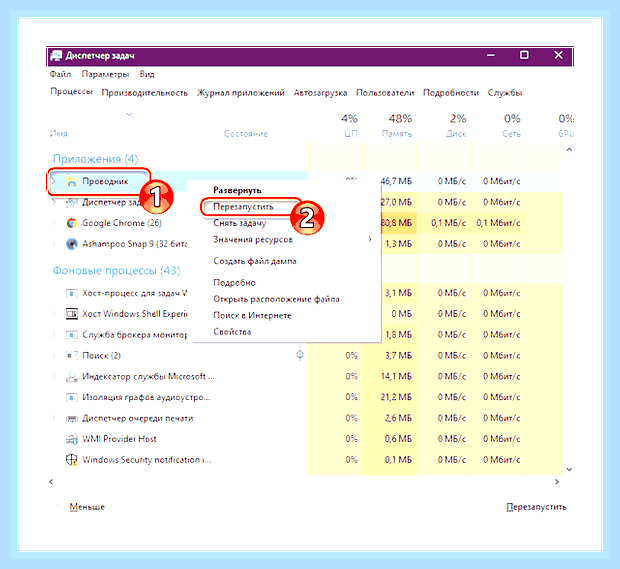Sort by the ЦП column header
This screenshot has width=620, height=569.
coord(350,134)
